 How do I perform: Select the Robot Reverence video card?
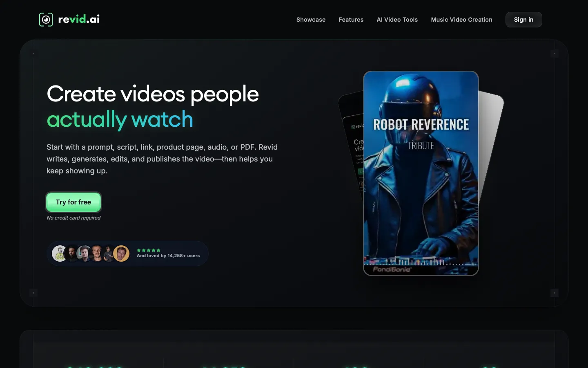(421, 173)
